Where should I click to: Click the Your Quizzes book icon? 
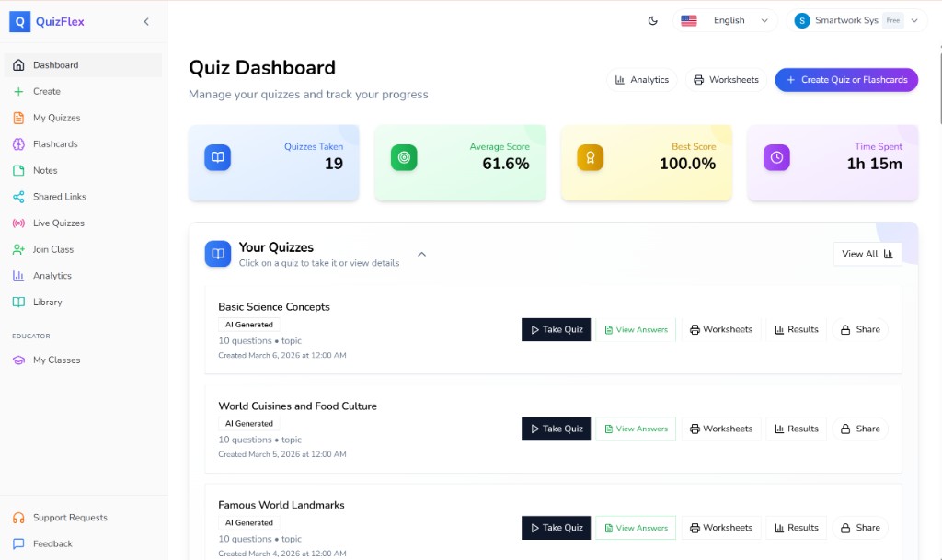(x=217, y=254)
